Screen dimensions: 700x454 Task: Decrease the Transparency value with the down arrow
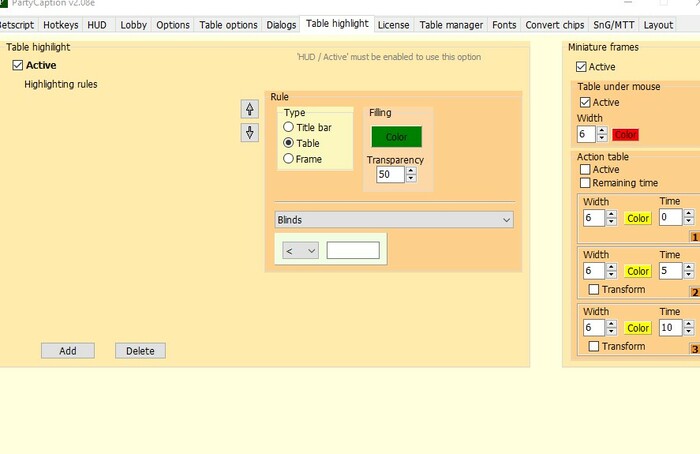(411, 178)
